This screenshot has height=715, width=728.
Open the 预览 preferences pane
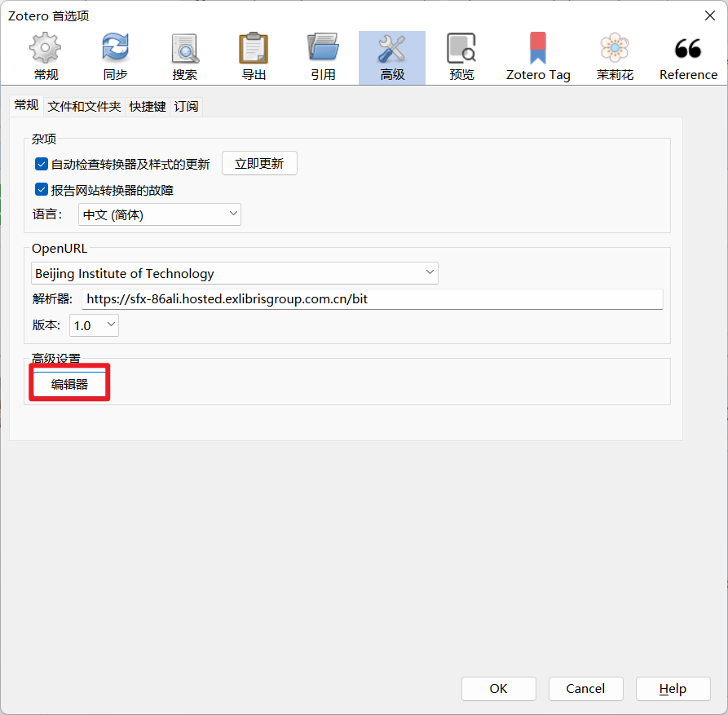point(461,55)
